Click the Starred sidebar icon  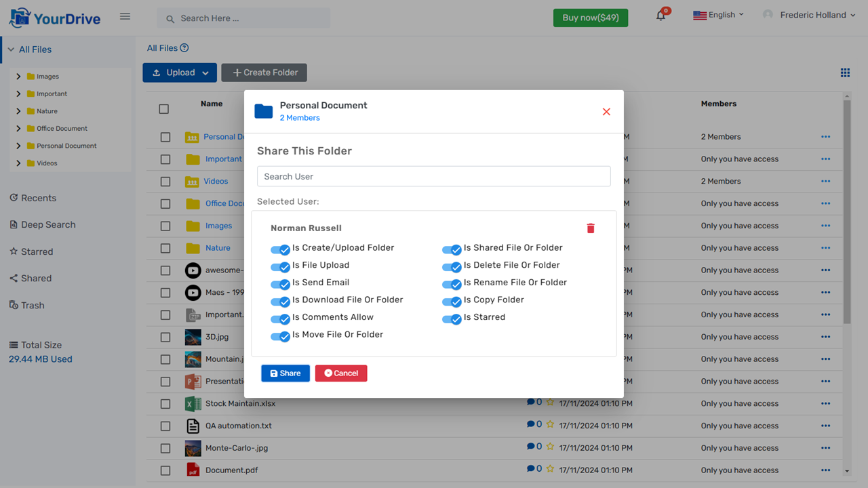pos(13,251)
